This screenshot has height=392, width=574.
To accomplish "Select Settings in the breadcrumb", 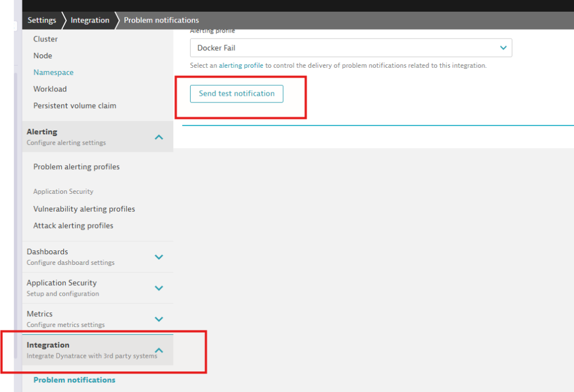I will pyautogui.click(x=42, y=20).
